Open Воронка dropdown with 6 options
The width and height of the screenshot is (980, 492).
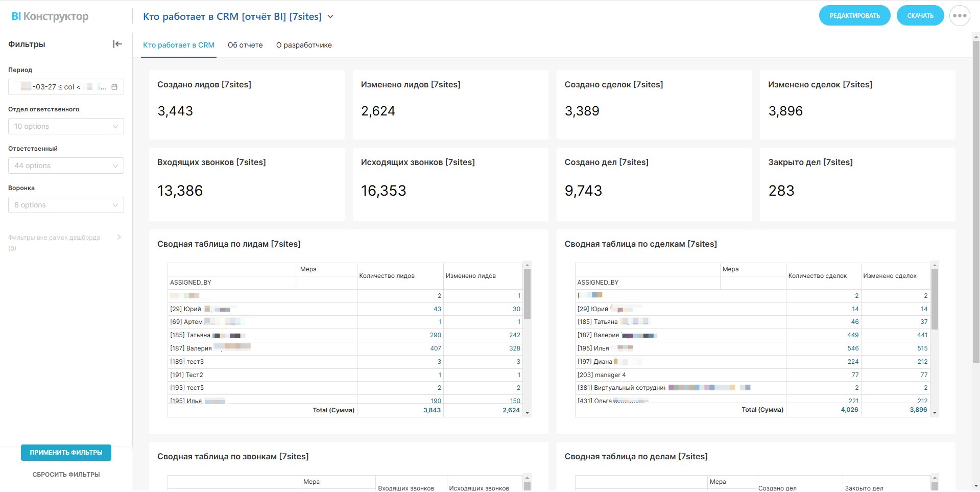[x=66, y=205]
